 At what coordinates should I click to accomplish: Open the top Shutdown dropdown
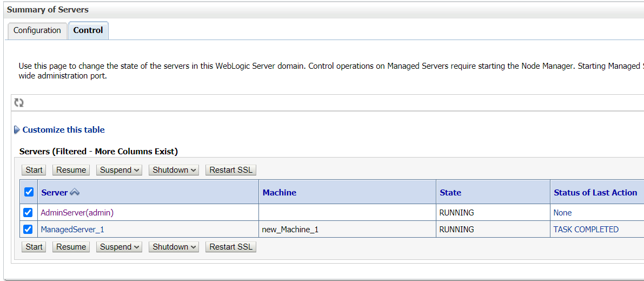tap(174, 170)
